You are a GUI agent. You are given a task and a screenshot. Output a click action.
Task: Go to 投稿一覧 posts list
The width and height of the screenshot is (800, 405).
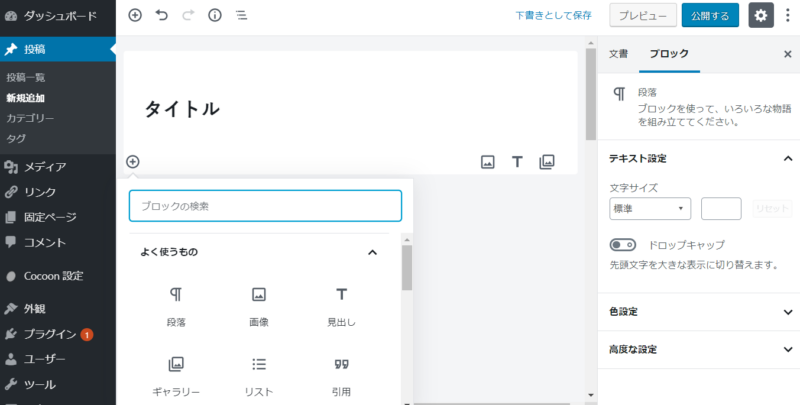(26, 78)
